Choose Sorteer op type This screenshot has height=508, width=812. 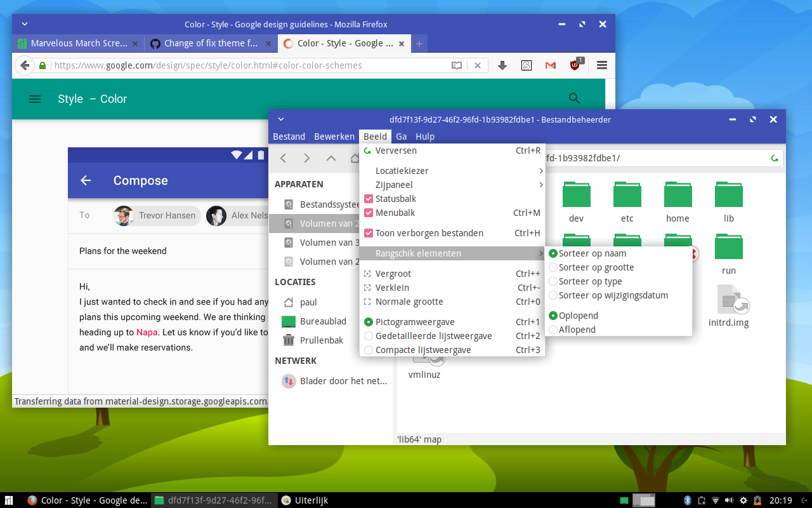coord(619,281)
